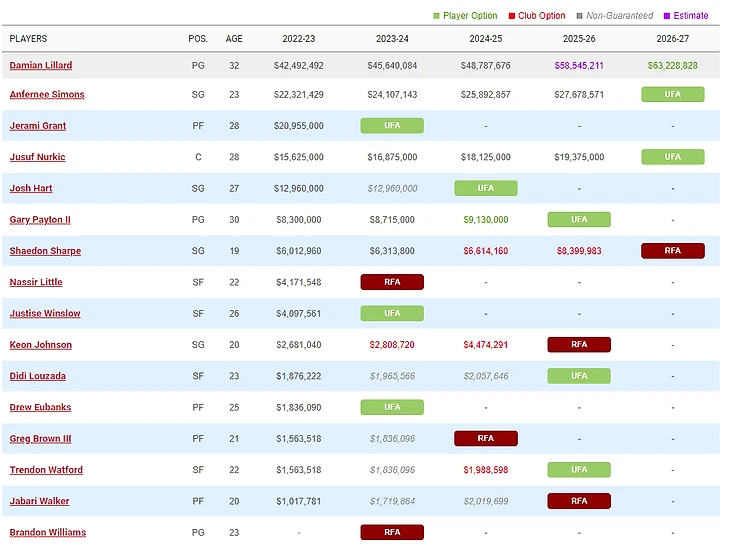
Task: Click Lillard's purple $58,545,211 estimate
Action: (x=579, y=66)
